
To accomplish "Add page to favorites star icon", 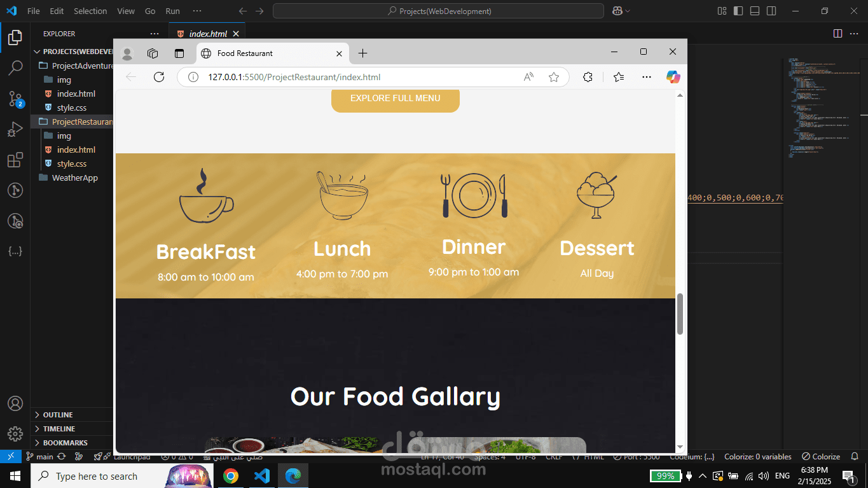I will tap(554, 77).
